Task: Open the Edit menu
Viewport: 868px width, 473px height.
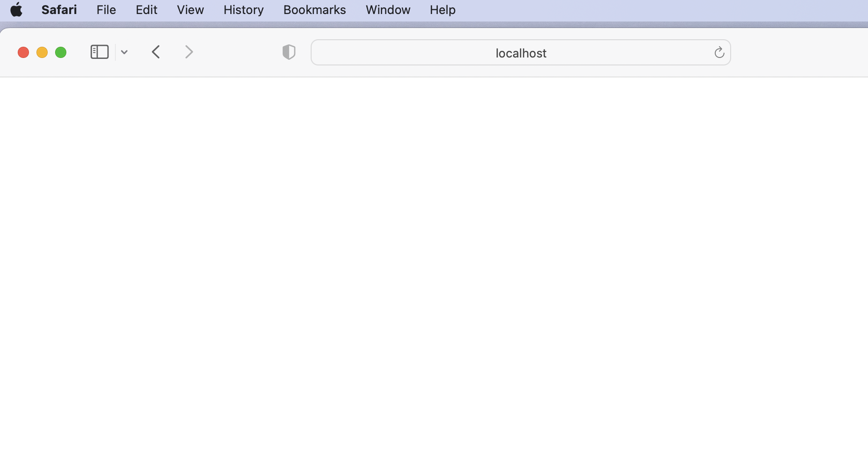Action: click(146, 10)
